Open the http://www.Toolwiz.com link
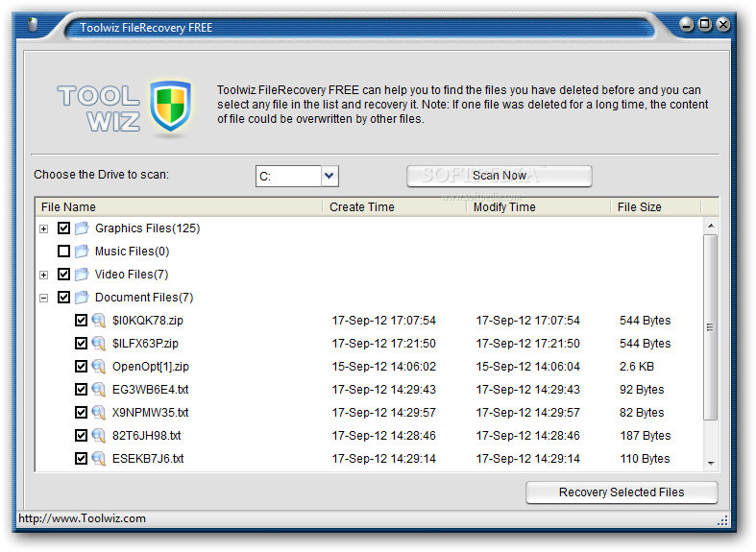Screen dimensions: 756x552 pos(82,518)
